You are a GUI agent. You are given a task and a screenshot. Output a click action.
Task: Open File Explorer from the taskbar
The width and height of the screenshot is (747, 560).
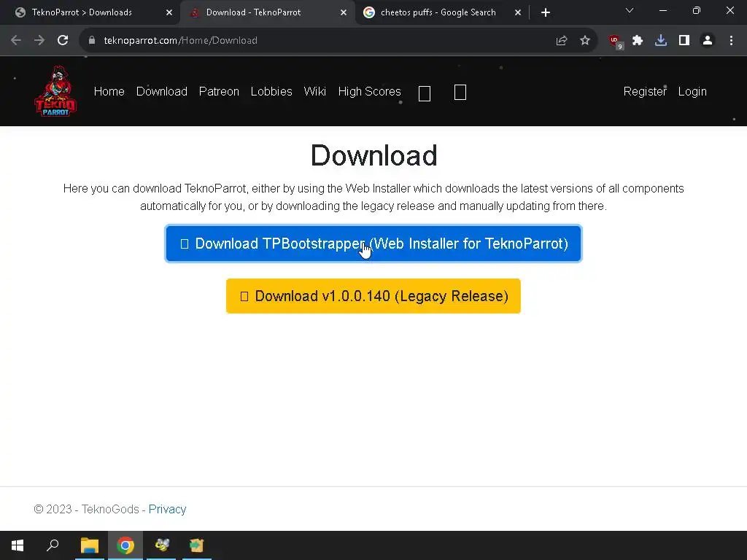(x=90, y=545)
